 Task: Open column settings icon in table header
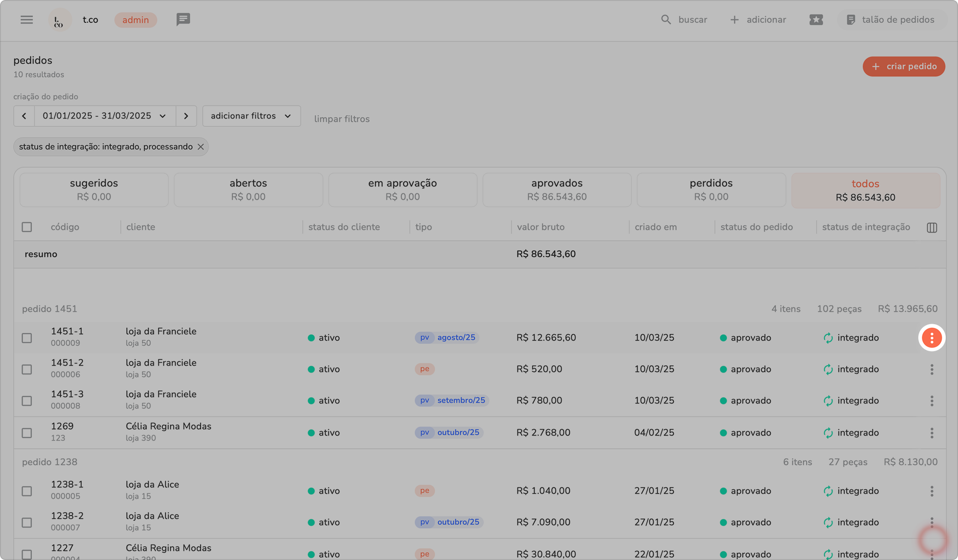tap(932, 227)
